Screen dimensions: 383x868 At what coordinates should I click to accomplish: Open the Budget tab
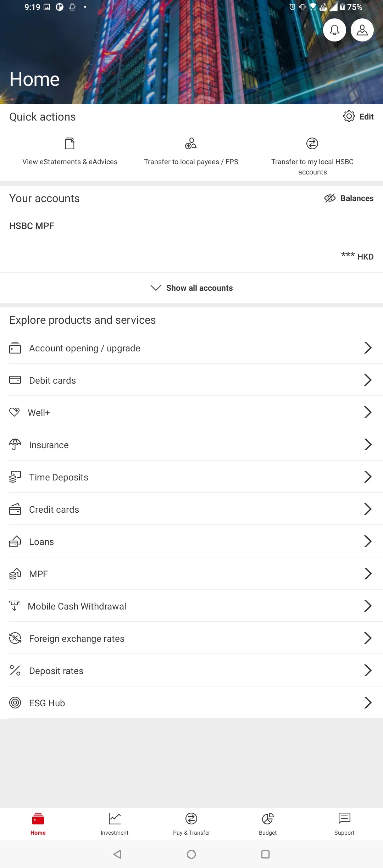[x=268, y=824]
